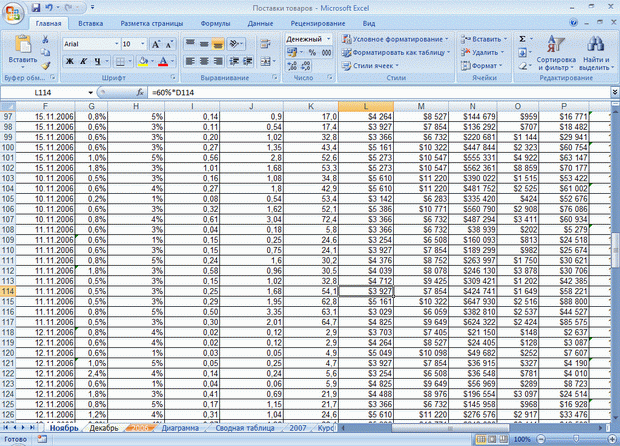Viewport: 620px width, 446px height.
Task: Open the Name Box dropdown arrow
Action: tap(91, 93)
